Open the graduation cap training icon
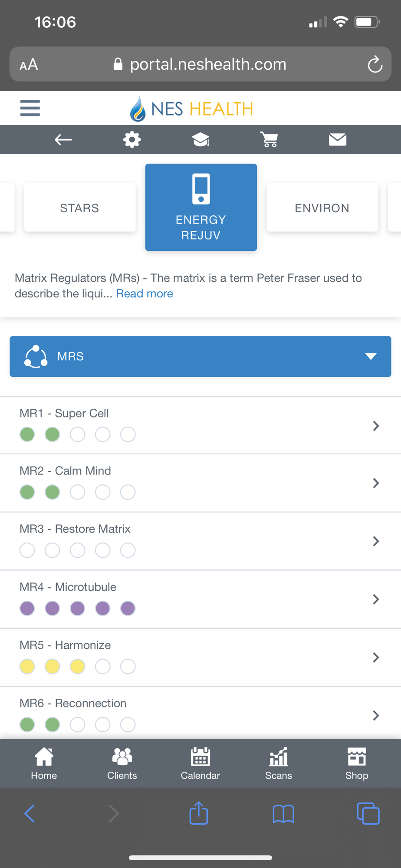401x868 pixels. (200, 140)
